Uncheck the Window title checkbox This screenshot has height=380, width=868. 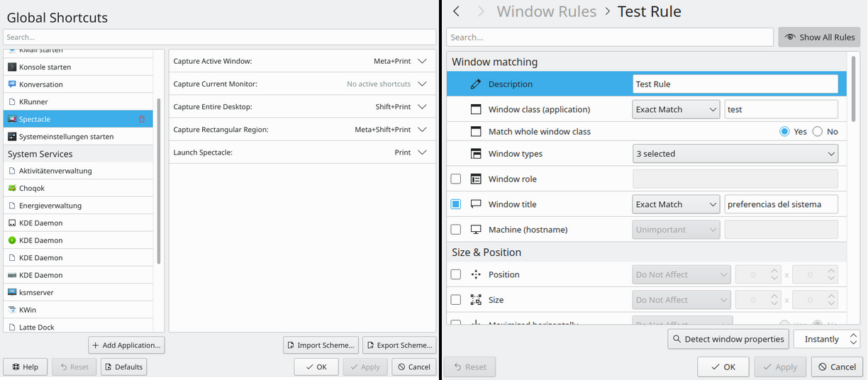click(456, 204)
